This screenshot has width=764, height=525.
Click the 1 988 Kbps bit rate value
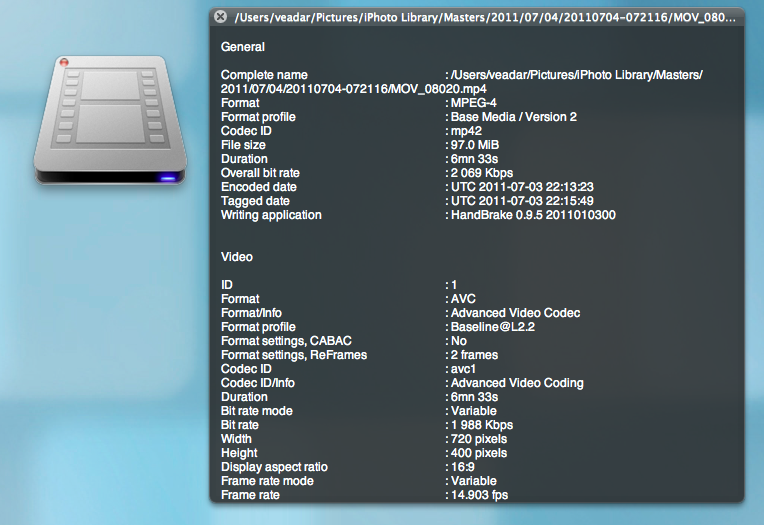481,425
